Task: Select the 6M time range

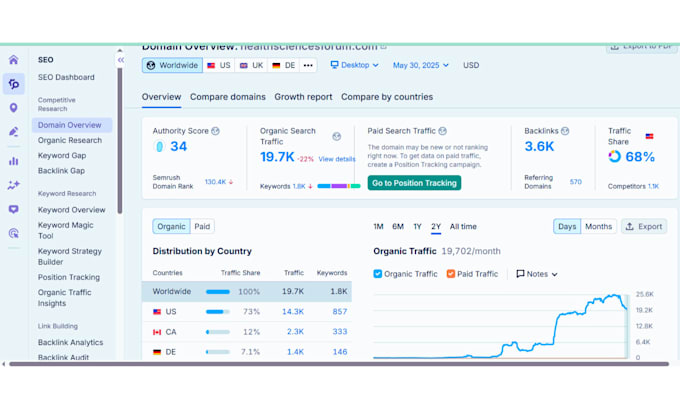Action: coord(398,226)
